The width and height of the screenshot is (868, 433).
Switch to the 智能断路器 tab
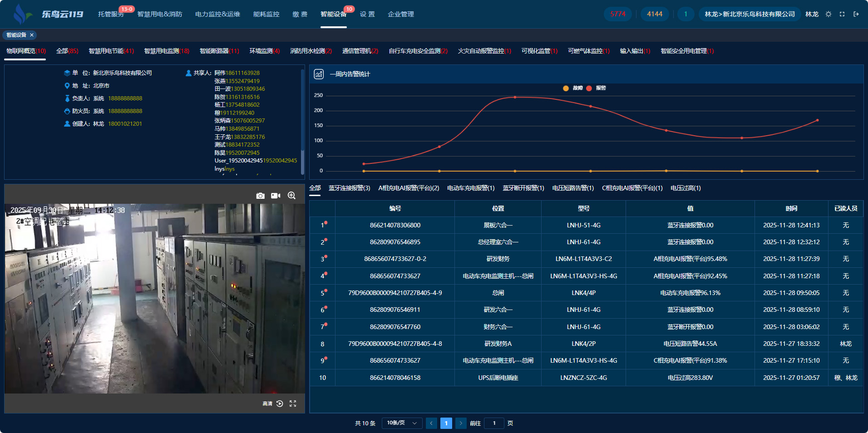point(219,51)
